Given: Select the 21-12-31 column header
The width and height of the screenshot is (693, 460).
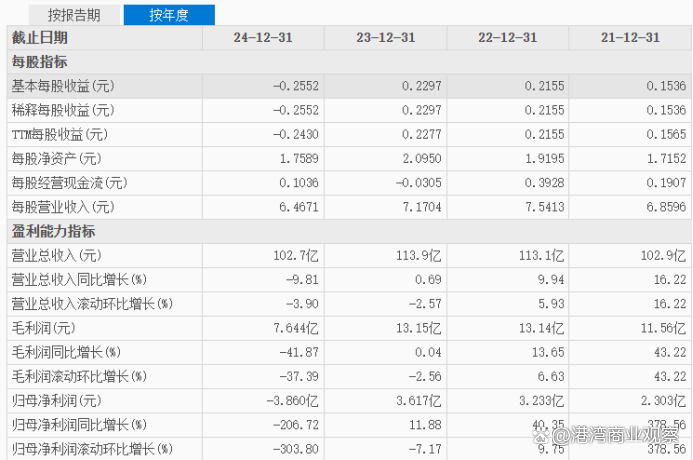Looking at the screenshot, I should click(630, 38).
